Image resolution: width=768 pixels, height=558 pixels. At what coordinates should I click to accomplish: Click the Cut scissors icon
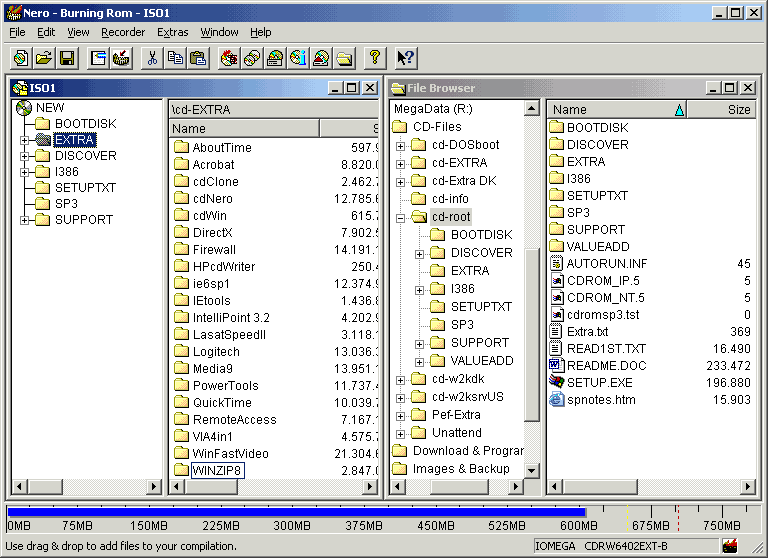(x=152, y=58)
